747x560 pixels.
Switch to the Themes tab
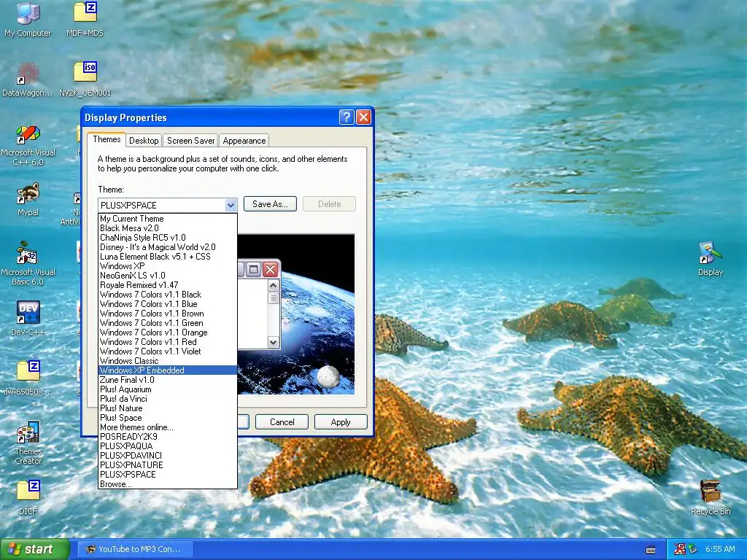tap(107, 139)
